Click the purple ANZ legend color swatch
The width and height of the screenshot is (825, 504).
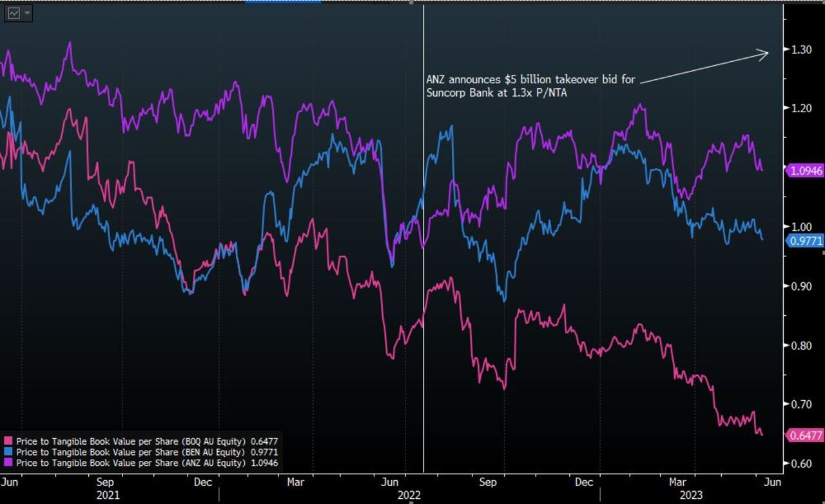(x=8, y=463)
